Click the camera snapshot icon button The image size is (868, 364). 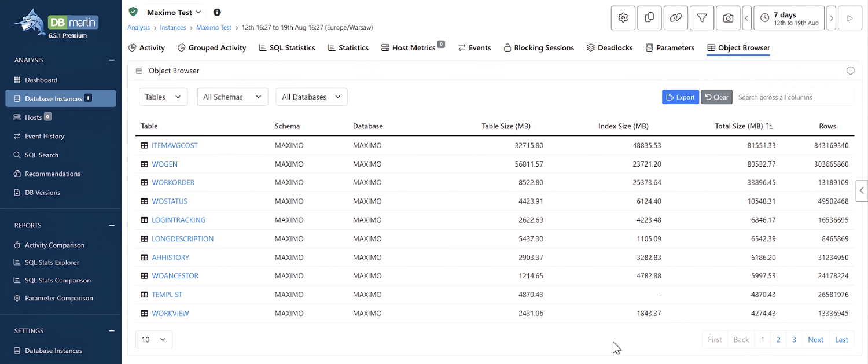(728, 18)
